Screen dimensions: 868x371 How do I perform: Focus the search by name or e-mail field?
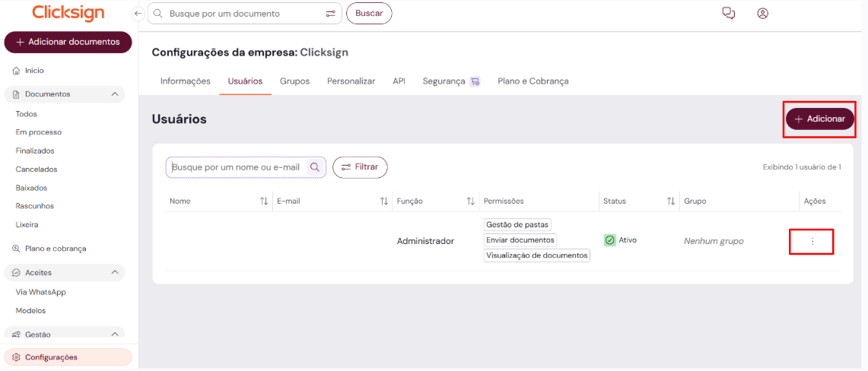click(x=237, y=167)
